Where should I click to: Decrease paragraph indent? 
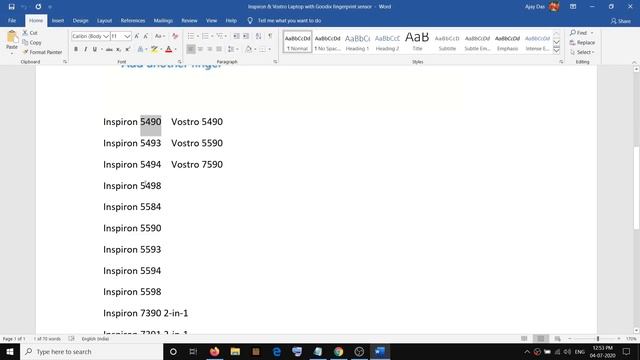point(236,36)
